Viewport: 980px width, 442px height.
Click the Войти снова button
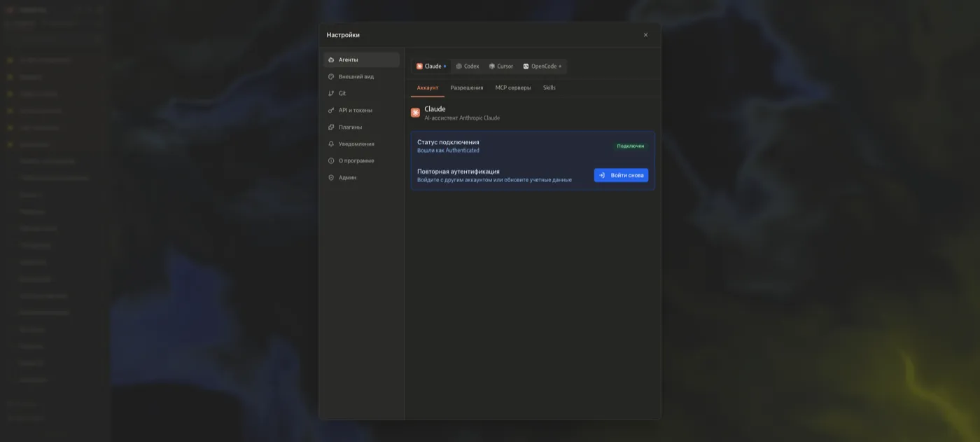(621, 175)
